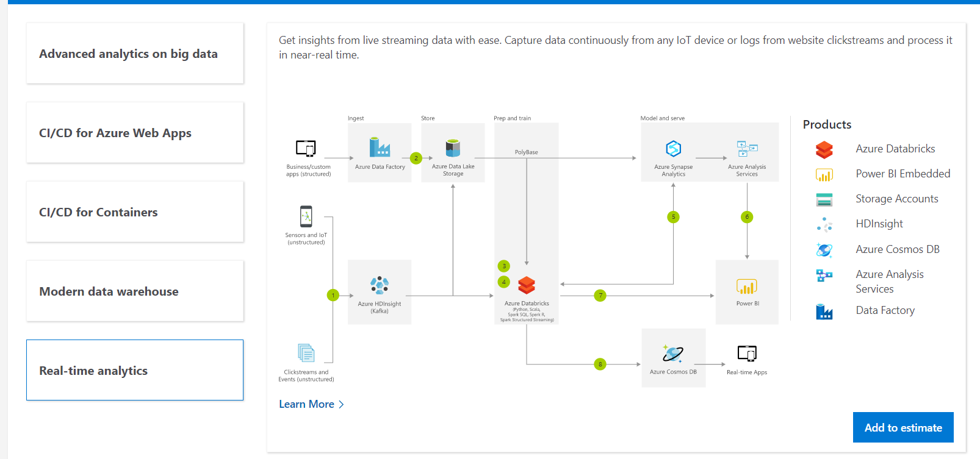This screenshot has height=459, width=980.
Task: Click the chevron next to Learn More
Action: point(341,405)
